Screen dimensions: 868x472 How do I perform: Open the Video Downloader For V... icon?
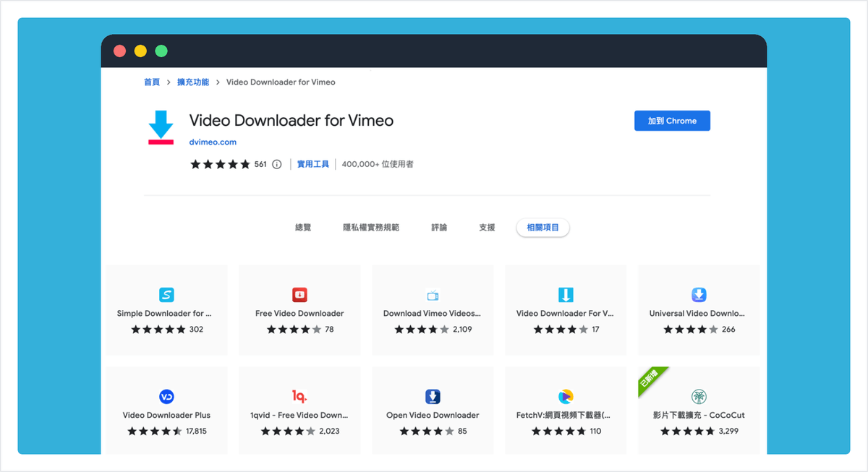pyautogui.click(x=566, y=295)
